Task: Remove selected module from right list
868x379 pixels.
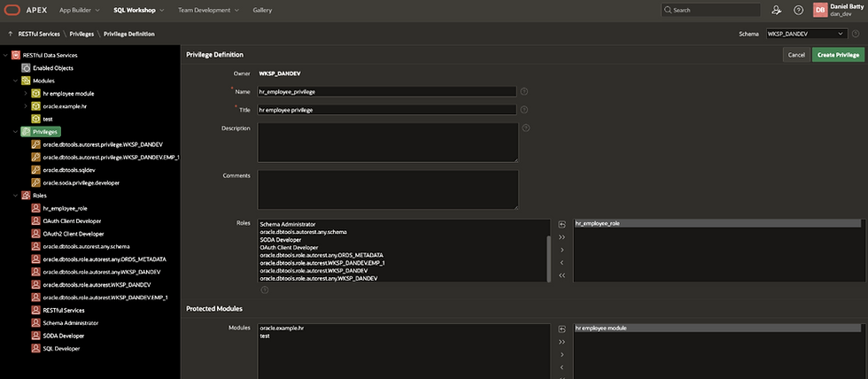Action: [562, 367]
